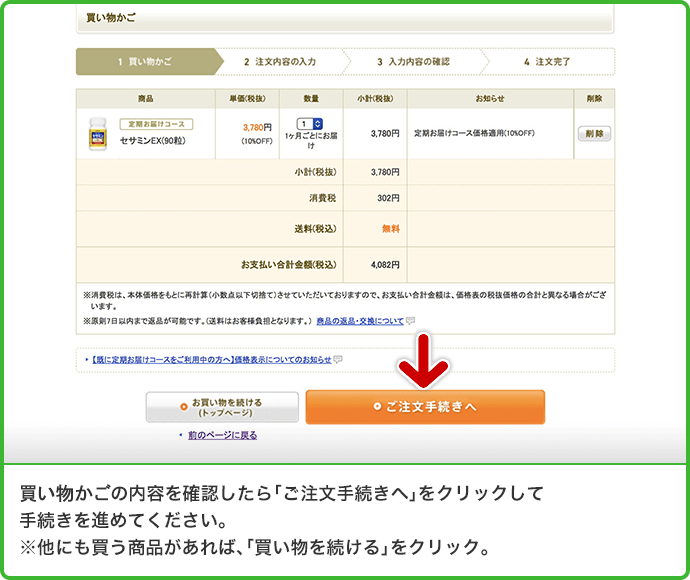Click the お支払い合計金額(税込) label
This screenshot has height=580, width=690.
pos(289,265)
